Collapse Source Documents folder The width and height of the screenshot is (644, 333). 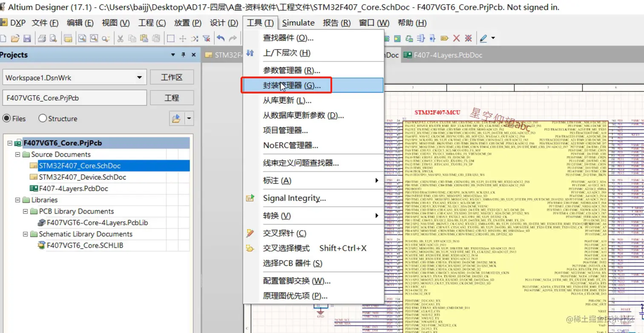(17, 154)
